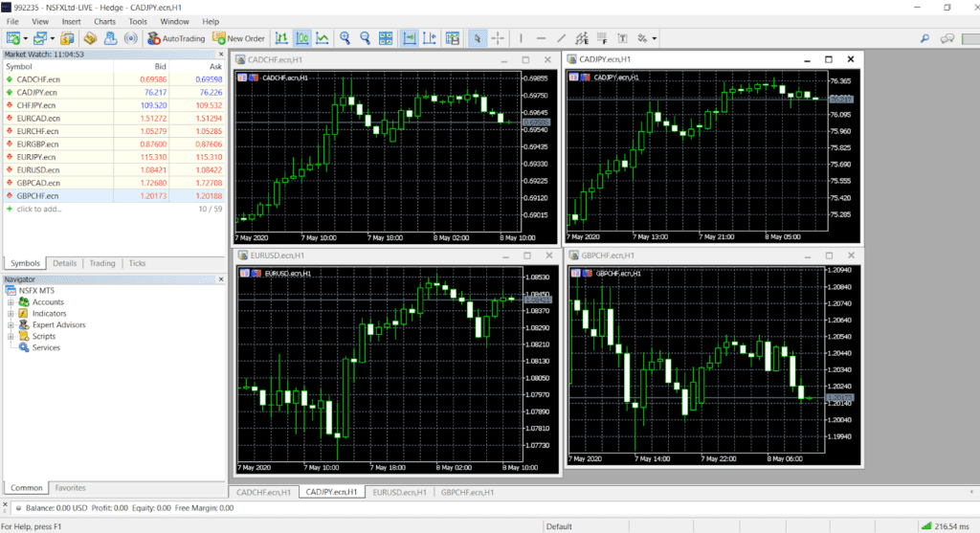Select CHFJPY.ecn row in Market Watch
Image resolution: width=980 pixels, height=533 pixels.
(114, 105)
